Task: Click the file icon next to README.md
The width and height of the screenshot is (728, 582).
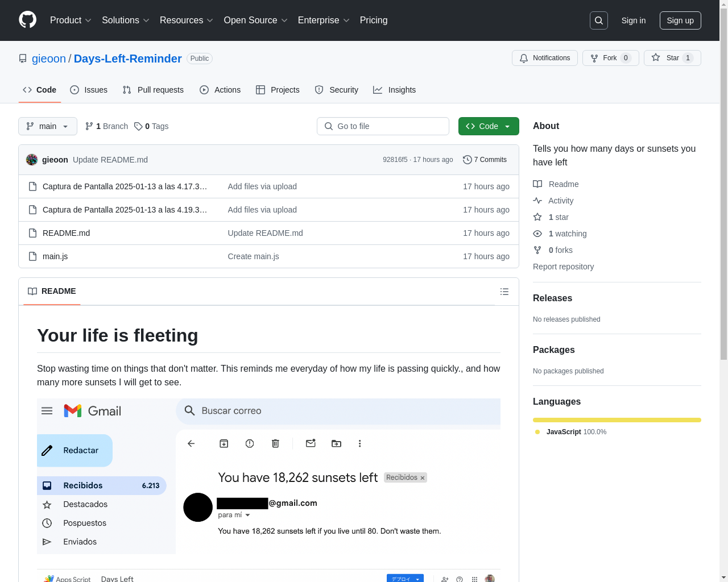Action: [x=33, y=233]
